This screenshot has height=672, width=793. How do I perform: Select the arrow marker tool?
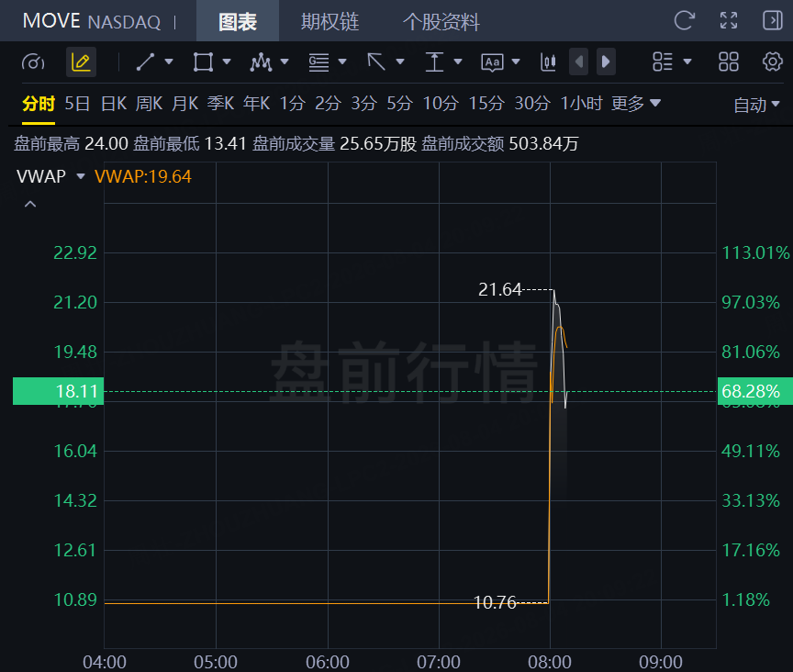[376, 62]
